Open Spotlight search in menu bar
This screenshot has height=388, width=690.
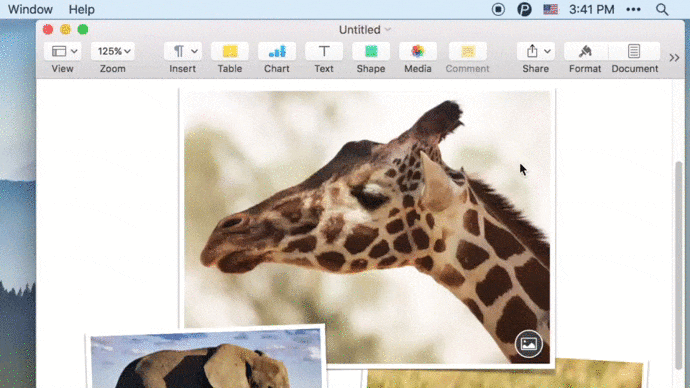coord(662,9)
